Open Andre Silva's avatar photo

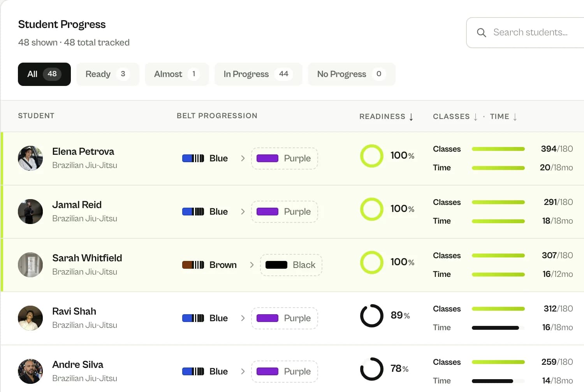tap(30, 371)
